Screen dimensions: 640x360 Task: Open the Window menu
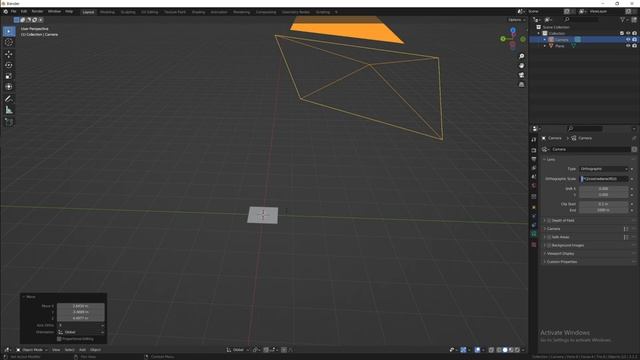coord(54,11)
